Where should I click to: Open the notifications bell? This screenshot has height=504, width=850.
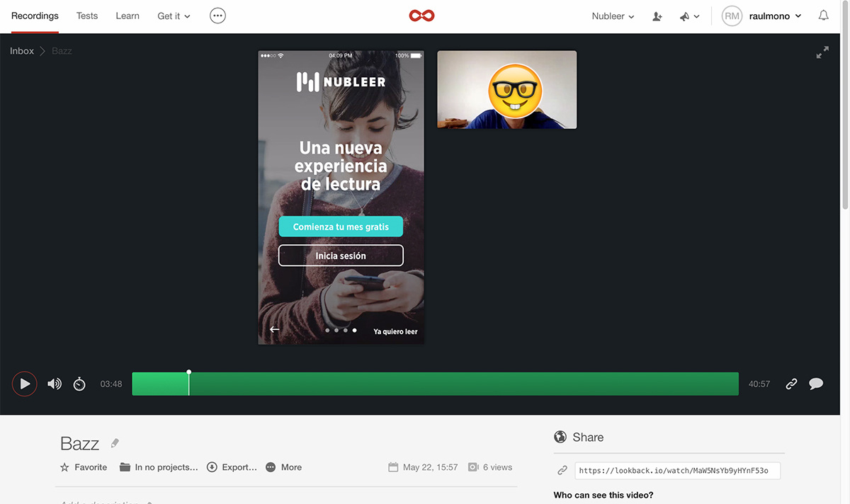[x=823, y=16]
